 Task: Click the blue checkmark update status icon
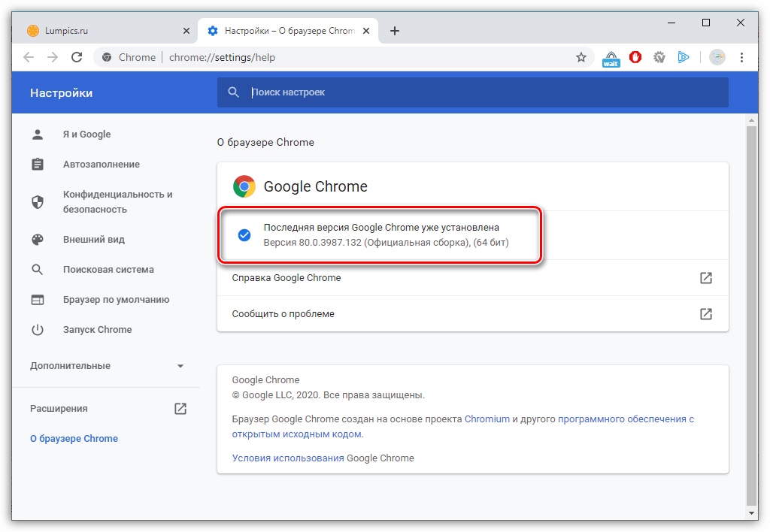pyautogui.click(x=244, y=235)
